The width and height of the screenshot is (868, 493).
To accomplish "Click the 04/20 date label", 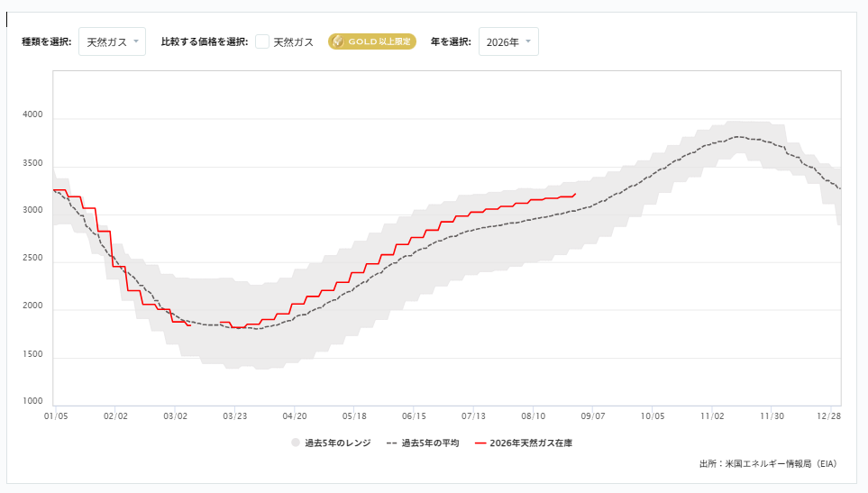I will (x=295, y=416).
